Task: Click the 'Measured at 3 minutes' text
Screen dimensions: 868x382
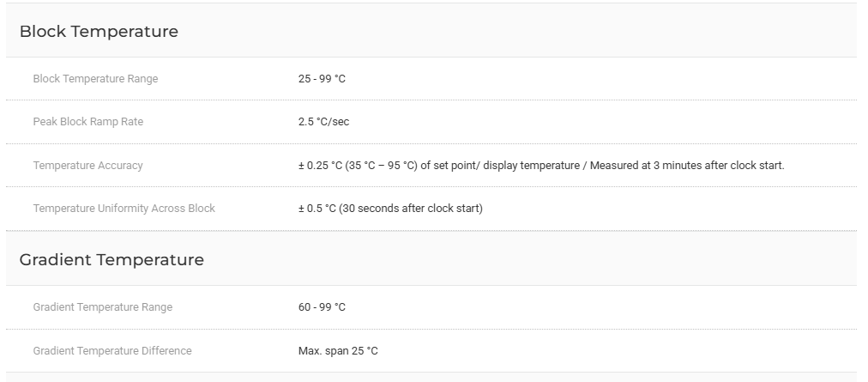Action: tap(637, 165)
